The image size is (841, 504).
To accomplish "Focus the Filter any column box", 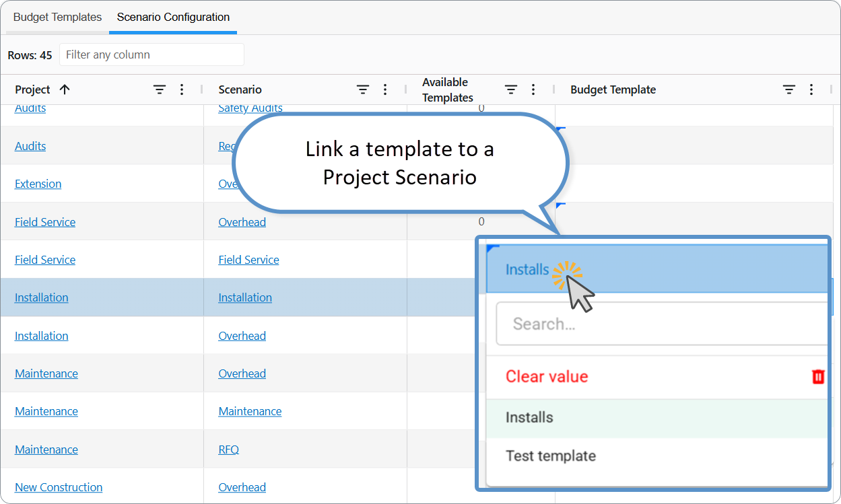I will click(x=152, y=55).
